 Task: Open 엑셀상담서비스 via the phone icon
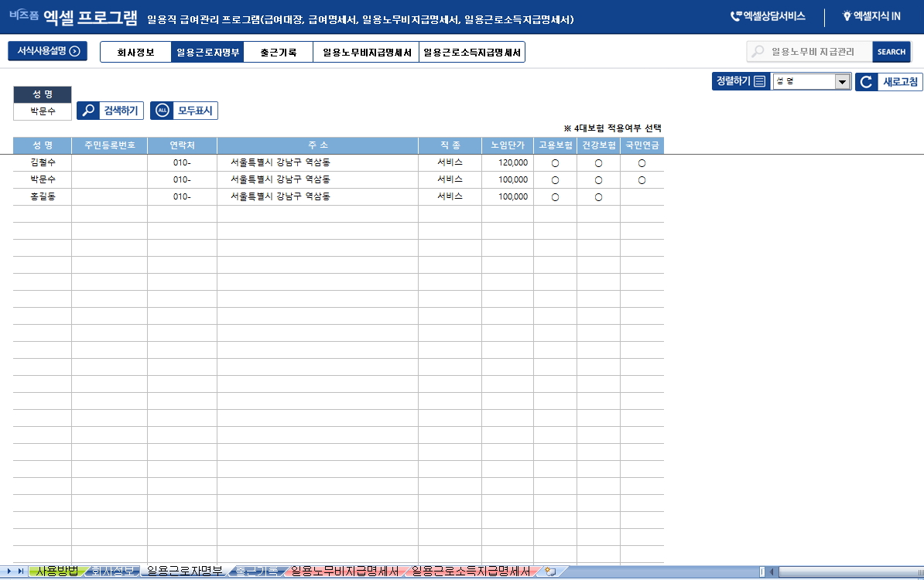click(735, 16)
